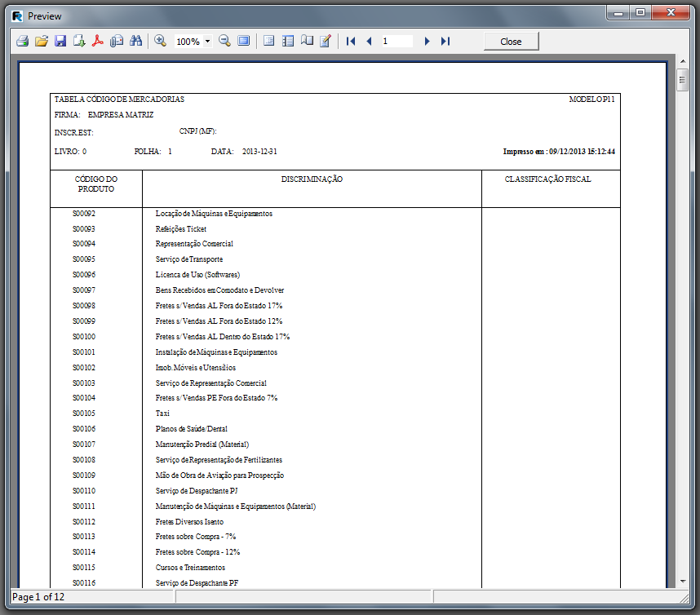This screenshot has width=700, height=615.
Task: Click 'Serviço de Despachante PJ' description
Action: click(197, 491)
